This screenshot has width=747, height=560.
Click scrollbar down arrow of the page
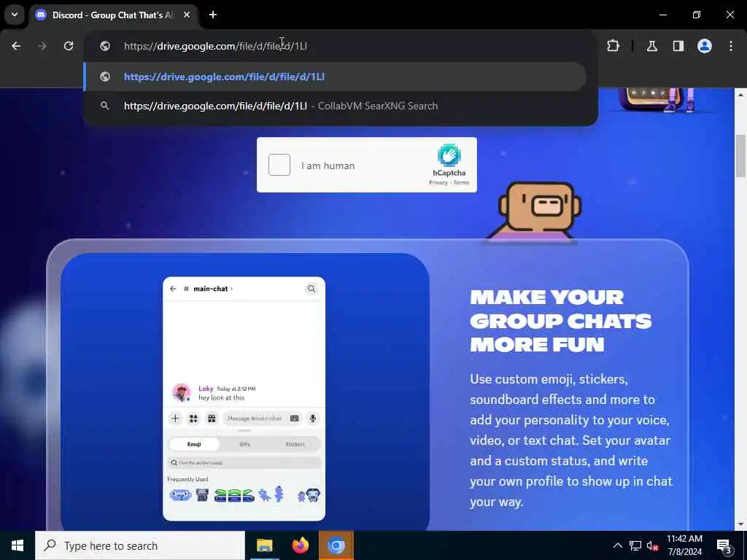click(740, 524)
